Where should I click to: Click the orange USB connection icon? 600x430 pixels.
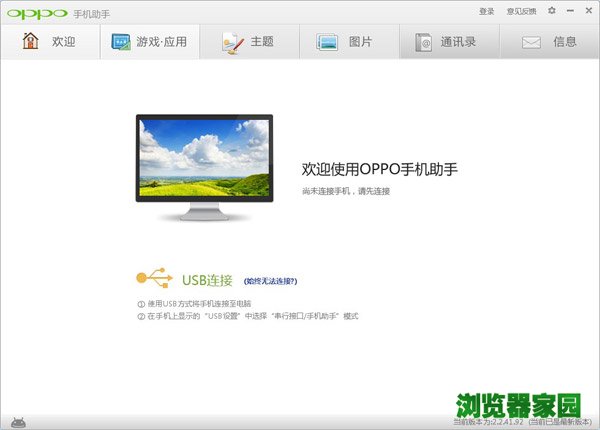coord(155,278)
